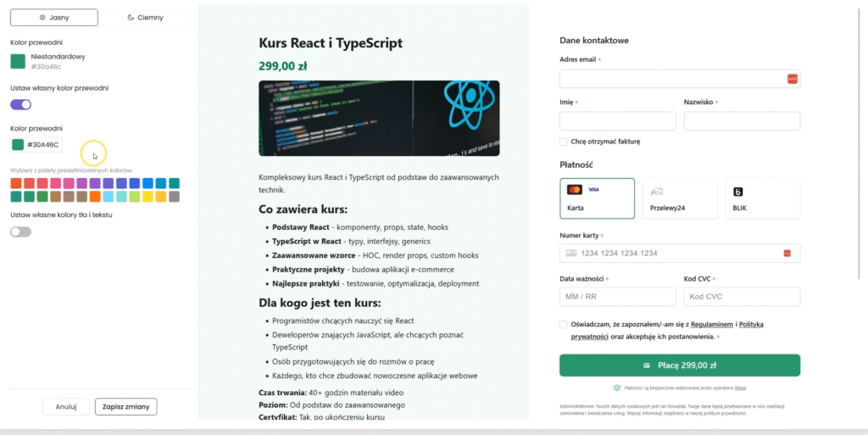This screenshot has height=435, width=868.
Task: Save with the 'Zapisz zmiany' button
Action: [x=125, y=407]
